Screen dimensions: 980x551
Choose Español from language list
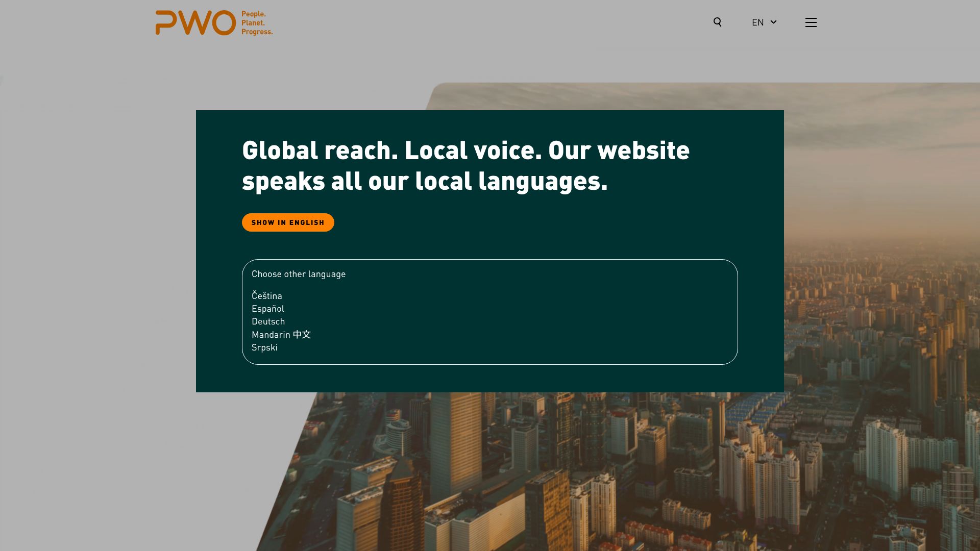(x=267, y=309)
